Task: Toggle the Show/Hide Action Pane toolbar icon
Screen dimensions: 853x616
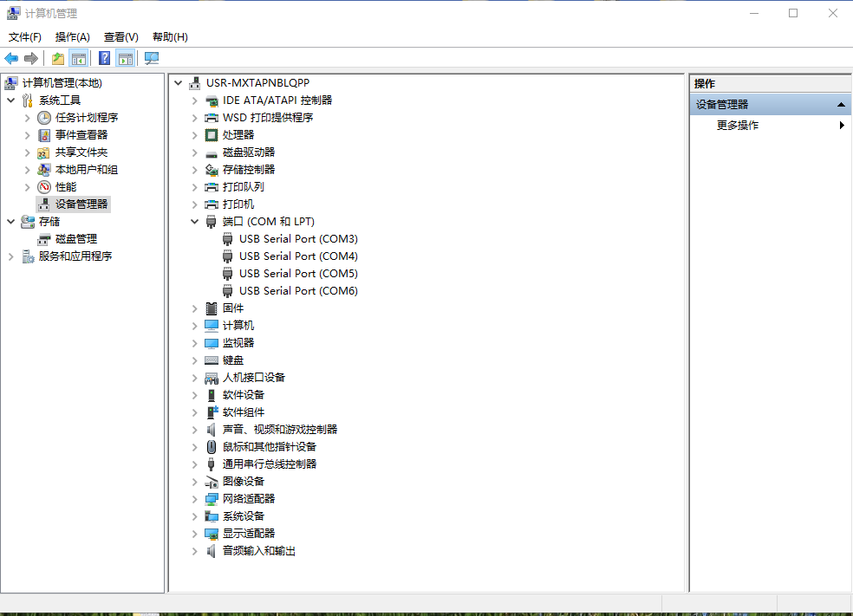Action: pos(126,58)
